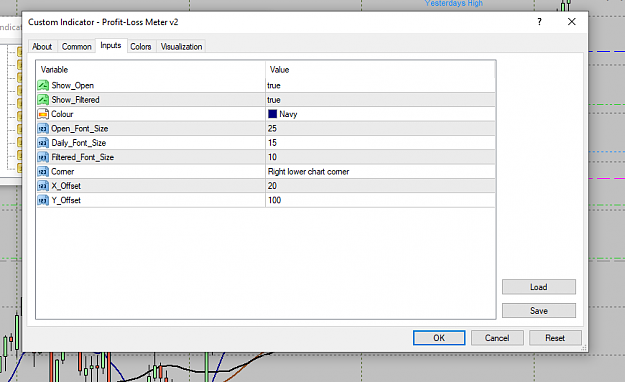Image resolution: width=625 pixels, height=382 pixels.
Task: Switch to the About tab
Action: click(x=42, y=47)
